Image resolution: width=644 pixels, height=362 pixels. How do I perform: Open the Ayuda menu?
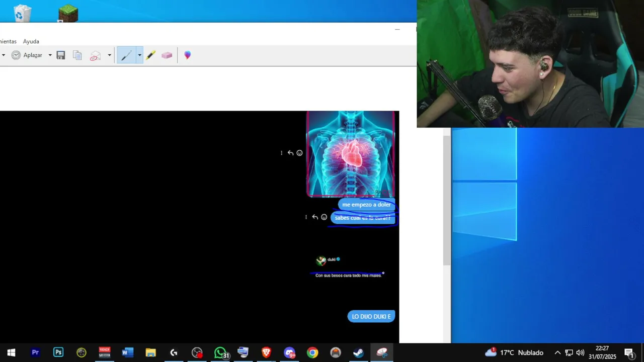[x=31, y=41]
